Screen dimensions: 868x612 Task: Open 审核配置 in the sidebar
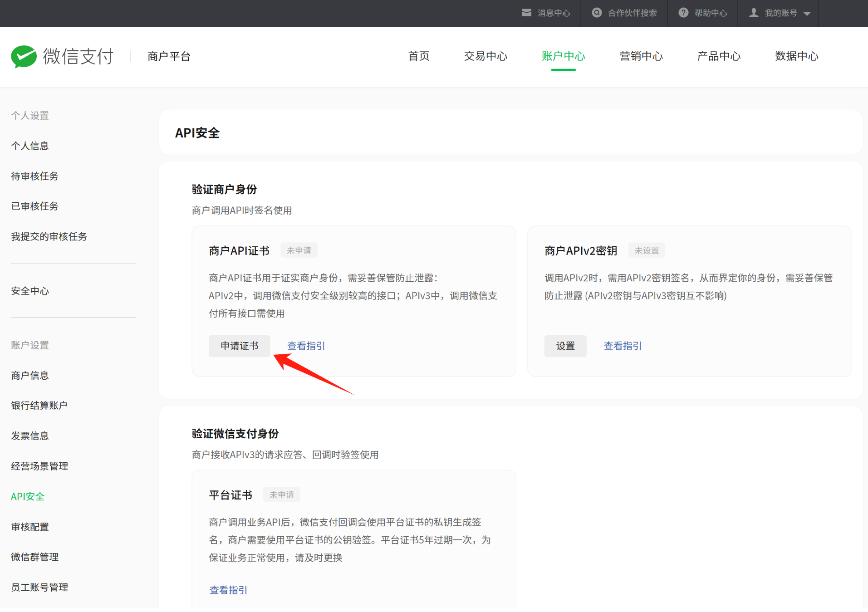coord(30,527)
